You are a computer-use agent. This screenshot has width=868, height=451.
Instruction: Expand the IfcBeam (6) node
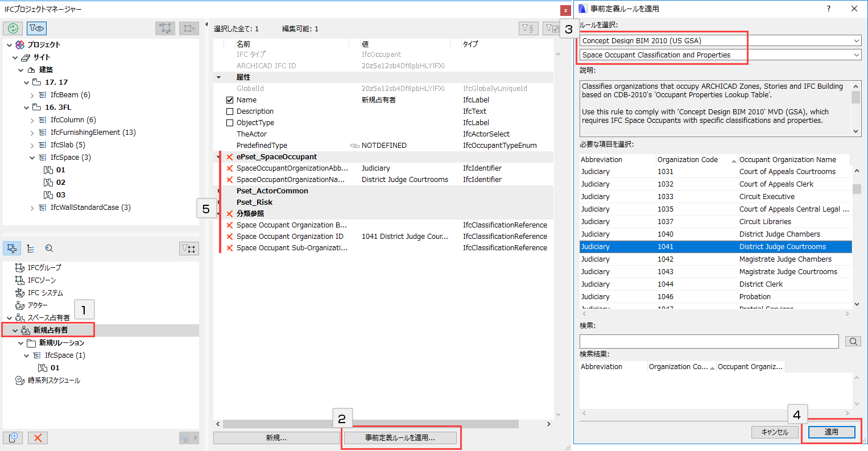[32, 95]
